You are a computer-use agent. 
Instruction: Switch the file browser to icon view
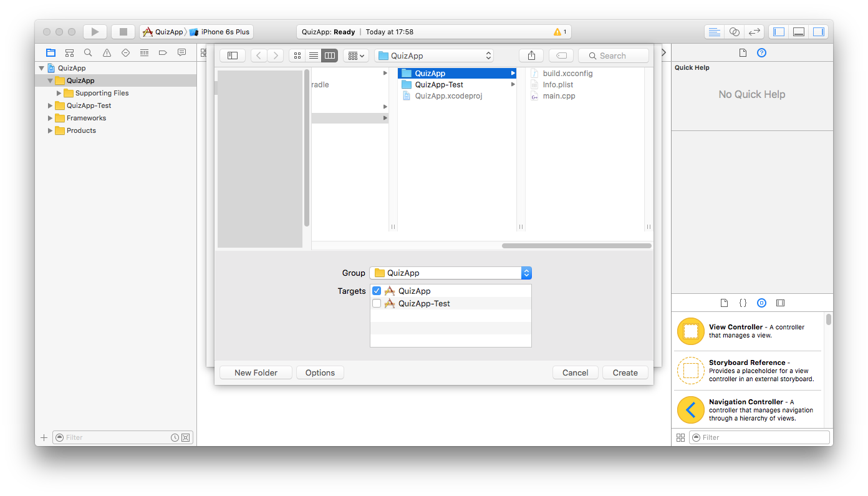(297, 56)
